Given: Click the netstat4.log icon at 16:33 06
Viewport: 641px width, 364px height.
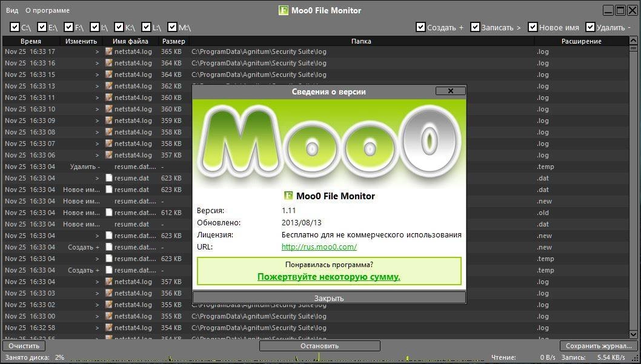Looking at the screenshot, I should coord(108,155).
